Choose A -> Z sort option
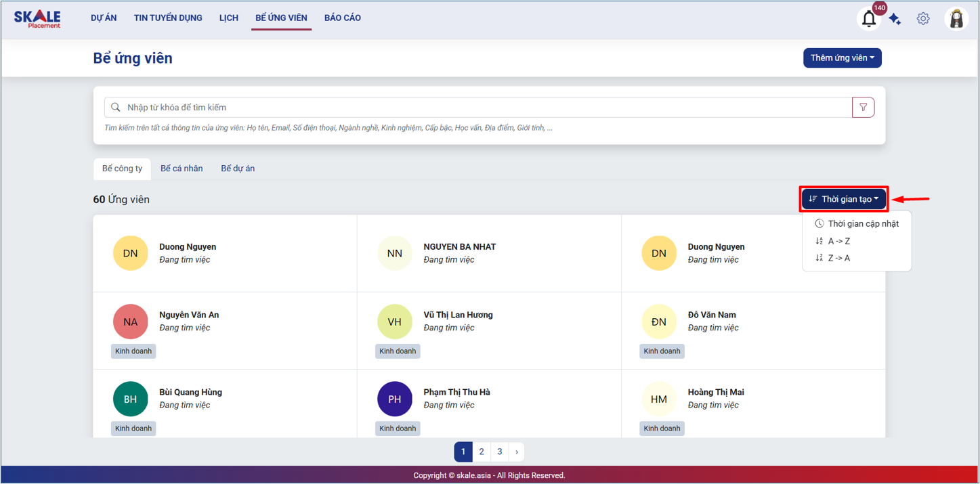The height and width of the screenshot is (484, 980). click(x=838, y=241)
